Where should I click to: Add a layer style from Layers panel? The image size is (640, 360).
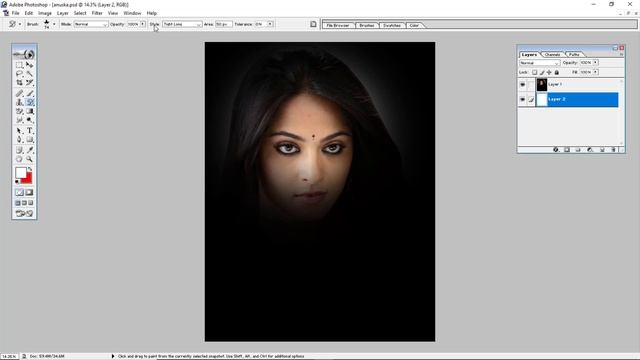click(x=556, y=150)
